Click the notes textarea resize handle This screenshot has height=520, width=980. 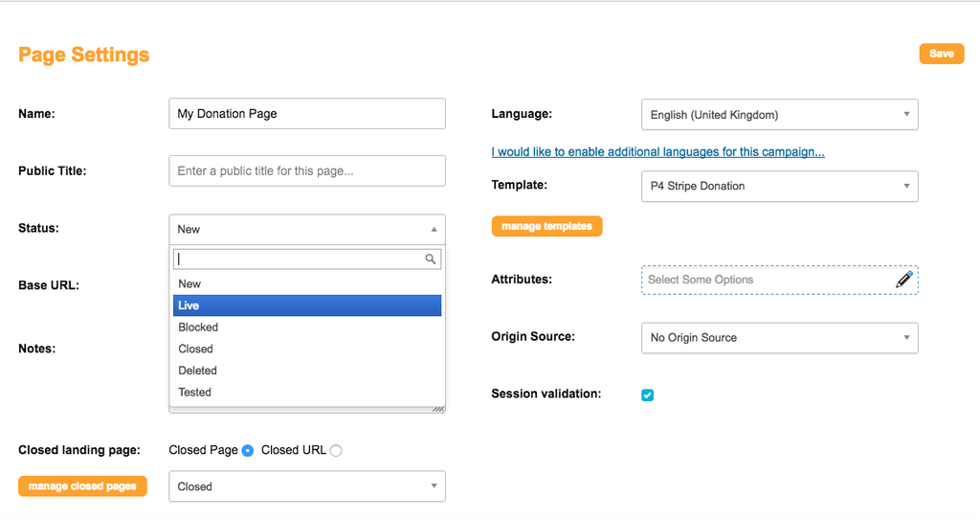click(438, 409)
